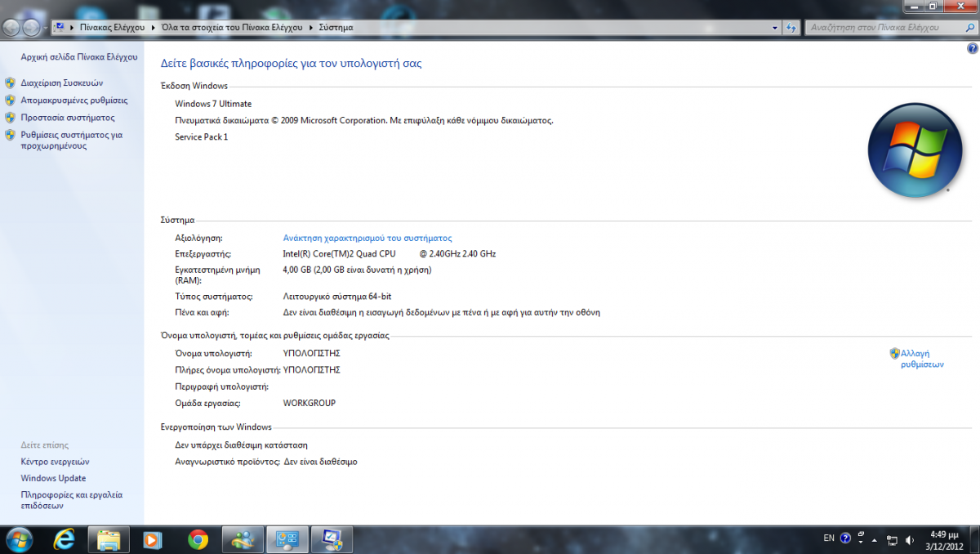Click the Intel(R) Core(TM)2 Quad CPU value

pos(390,254)
